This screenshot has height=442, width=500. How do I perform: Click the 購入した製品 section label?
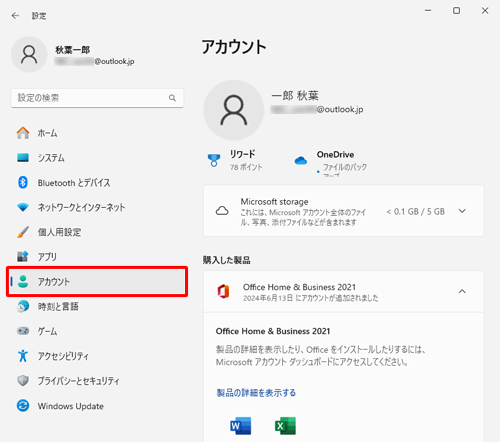point(226,260)
